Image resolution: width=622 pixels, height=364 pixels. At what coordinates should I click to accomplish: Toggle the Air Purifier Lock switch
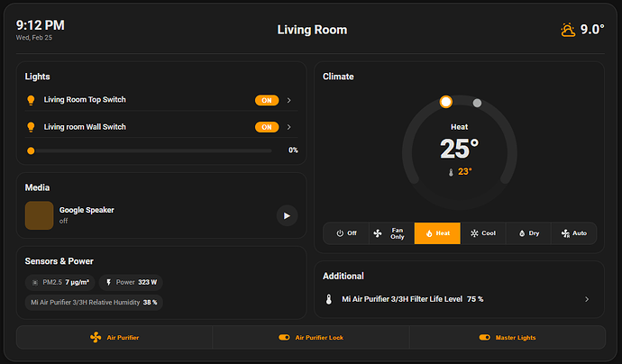coord(284,338)
